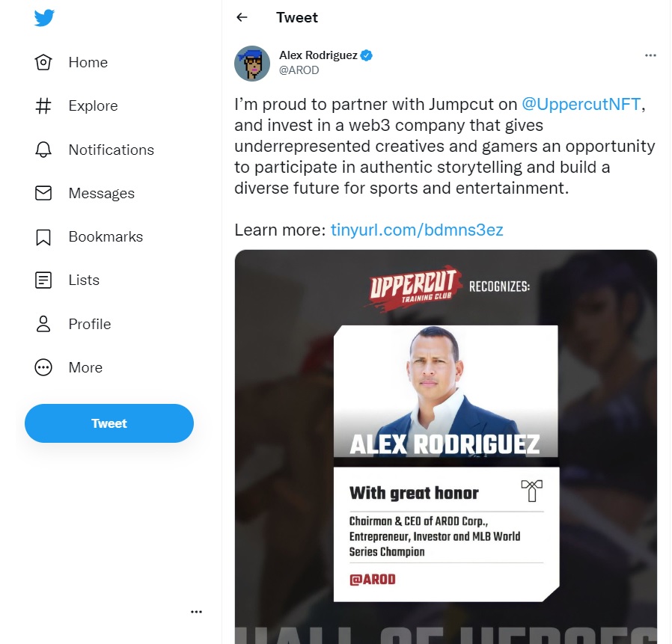Select the Explore menu label
Screen dimensions: 672x644
coord(93,105)
